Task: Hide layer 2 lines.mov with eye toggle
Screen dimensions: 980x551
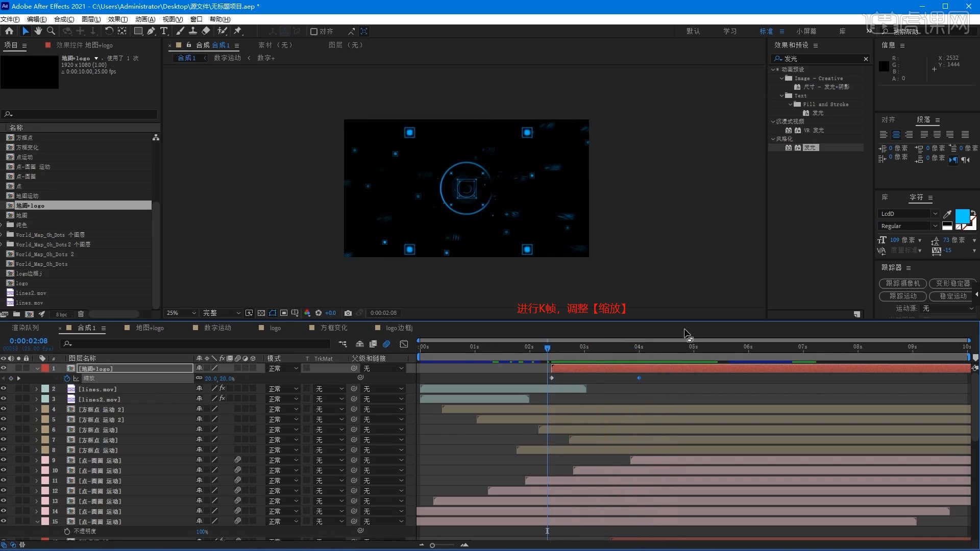Action: [4, 389]
